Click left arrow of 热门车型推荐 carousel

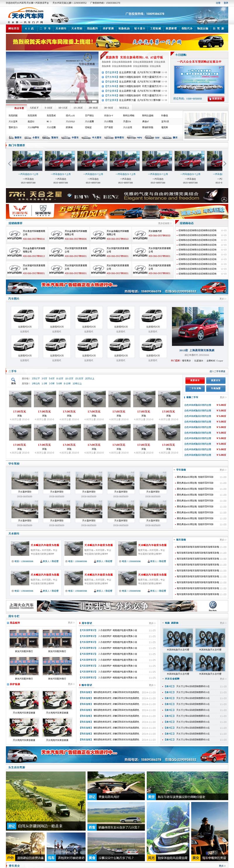(x=9, y=164)
